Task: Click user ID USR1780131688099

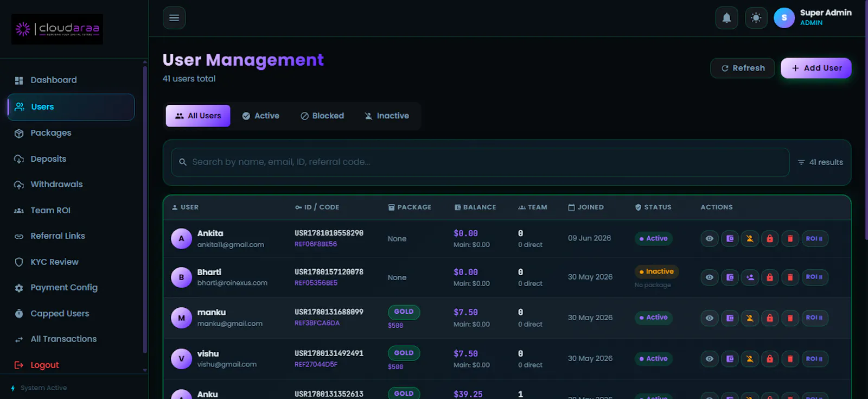Action: tap(329, 312)
